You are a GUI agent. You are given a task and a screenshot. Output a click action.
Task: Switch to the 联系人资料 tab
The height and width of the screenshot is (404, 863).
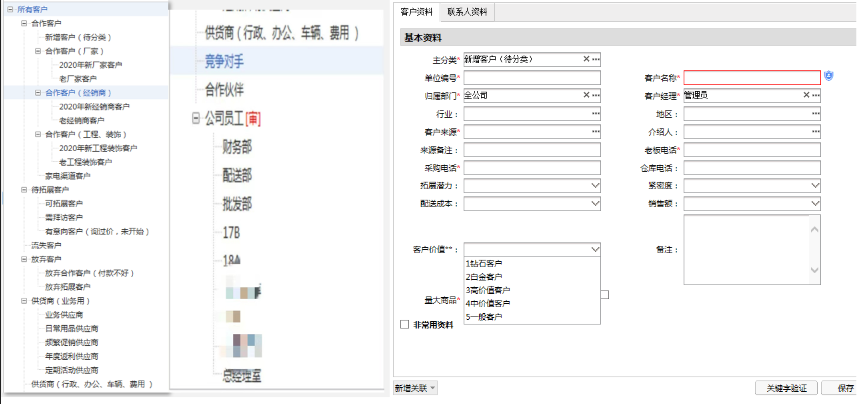click(467, 12)
